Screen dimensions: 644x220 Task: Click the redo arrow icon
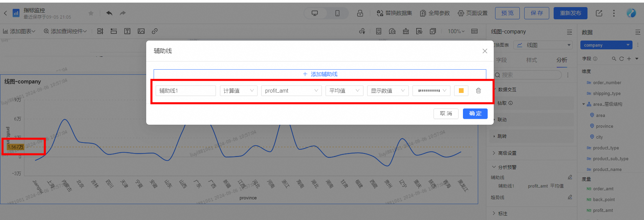point(123,13)
